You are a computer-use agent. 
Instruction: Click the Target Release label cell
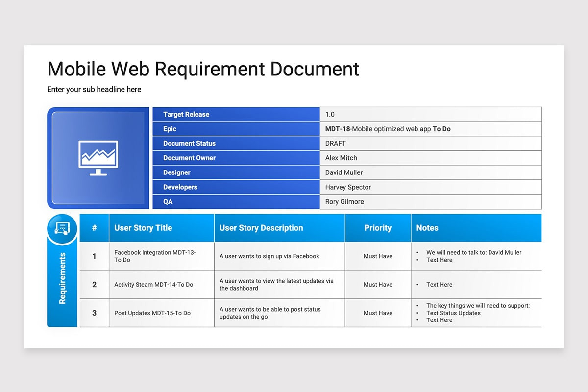tap(236, 114)
